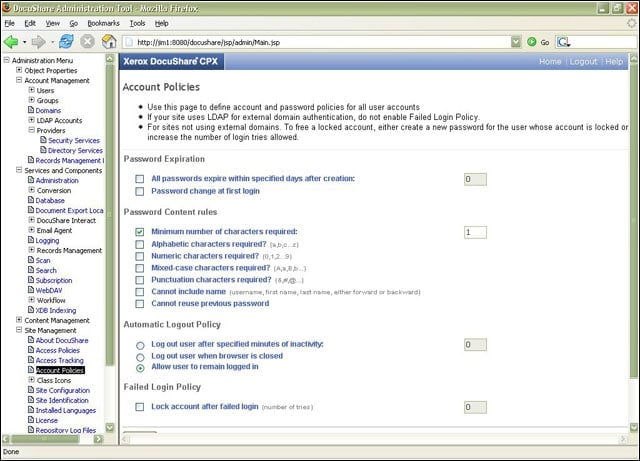Open the Site Identification link
Screen dimensions: 640x461
(62, 400)
